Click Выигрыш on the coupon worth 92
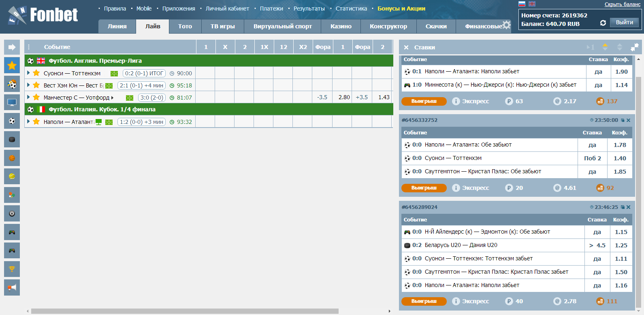644x315 pixels. coord(424,188)
